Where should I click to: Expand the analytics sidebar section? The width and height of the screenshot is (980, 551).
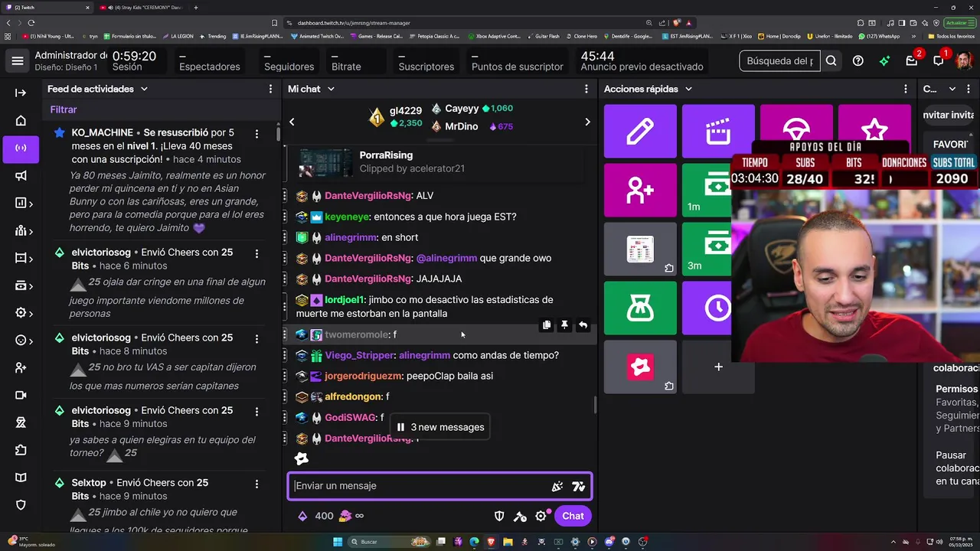24,203
